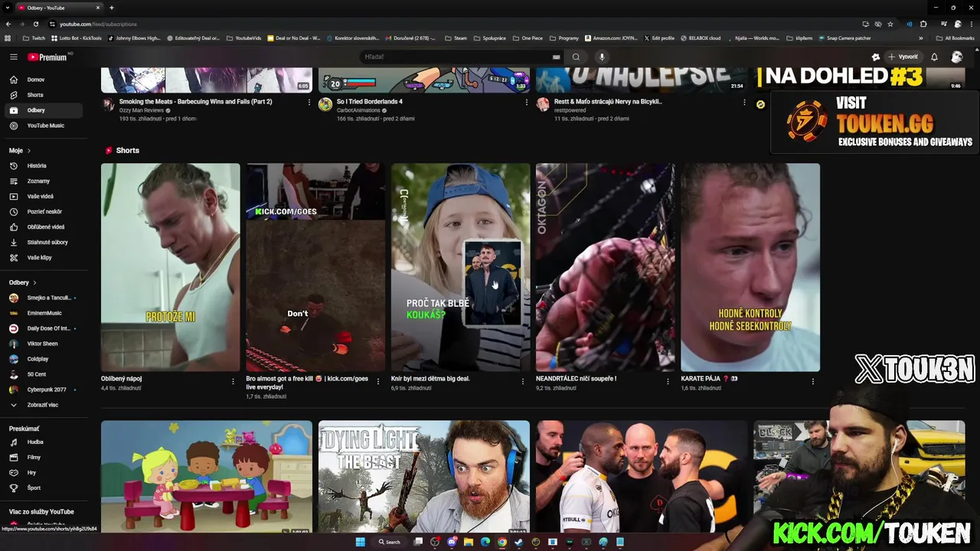
Task: Open Shorts in the sidebar
Action: click(x=44, y=95)
